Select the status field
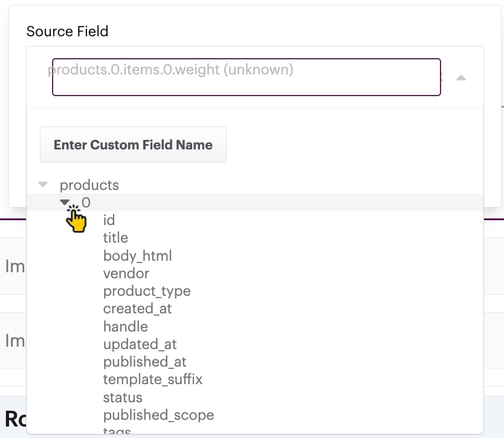Image resolution: width=504 pixels, height=438 pixels. point(123,397)
